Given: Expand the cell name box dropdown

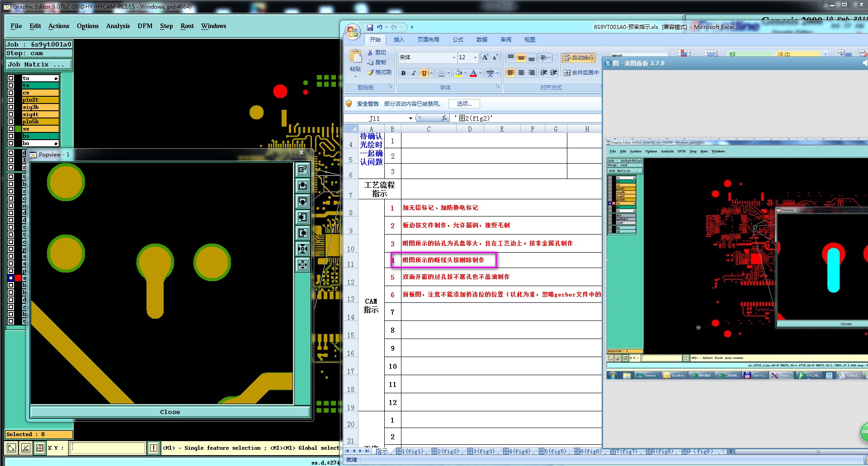Looking at the screenshot, I should pyautogui.click(x=410, y=118).
